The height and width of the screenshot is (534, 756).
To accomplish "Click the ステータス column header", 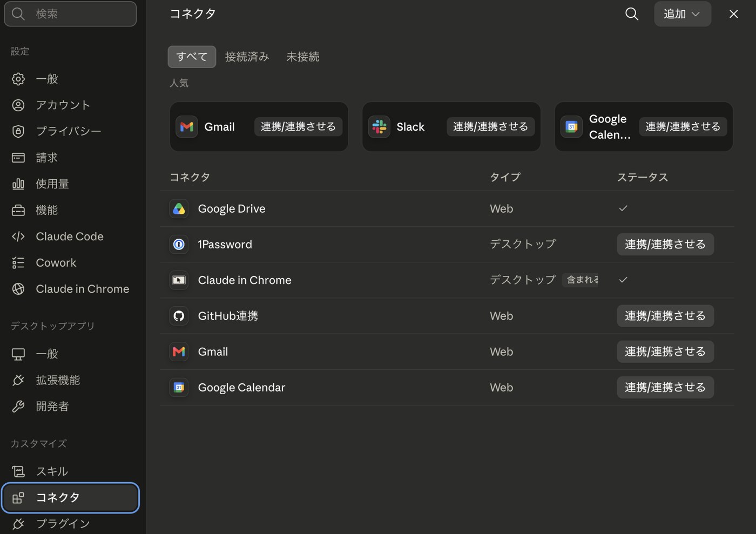I will click(x=643, y=177).
